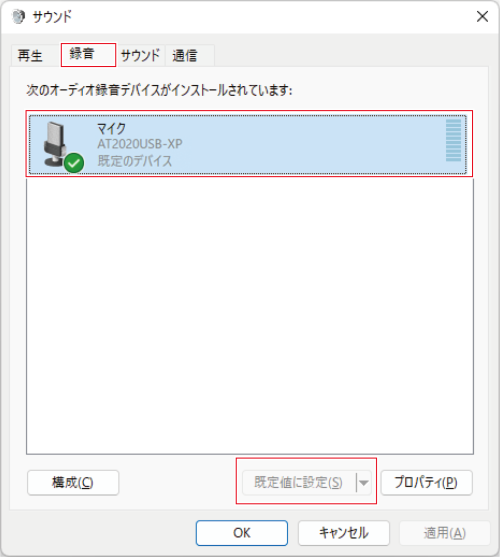
Task: Close the サウンド dialog window
Action: coord(482,16)
